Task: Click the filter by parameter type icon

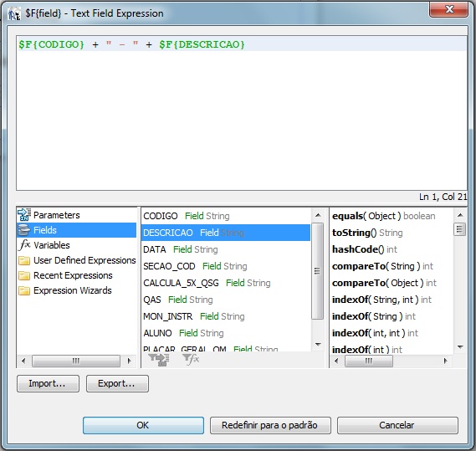Action: [159, 360]
